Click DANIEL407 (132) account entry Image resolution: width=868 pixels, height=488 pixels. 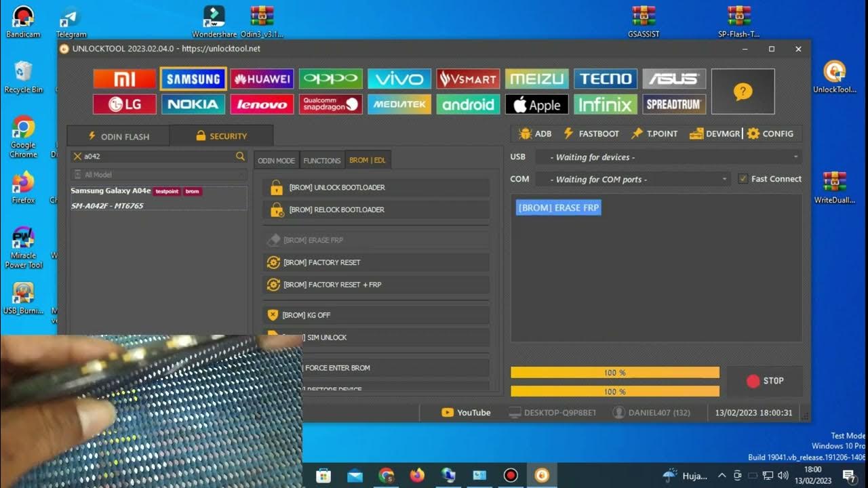652,412
